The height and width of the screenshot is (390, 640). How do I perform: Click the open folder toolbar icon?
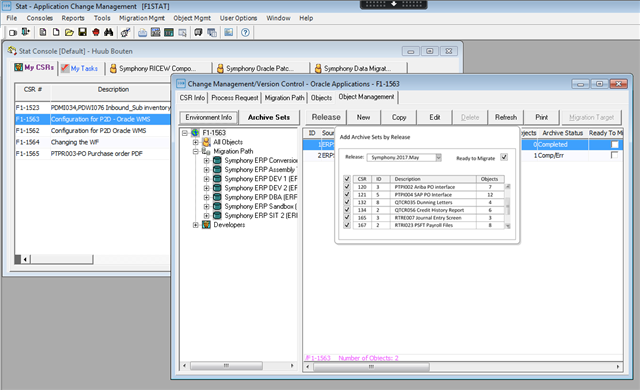tap(69, 32)
